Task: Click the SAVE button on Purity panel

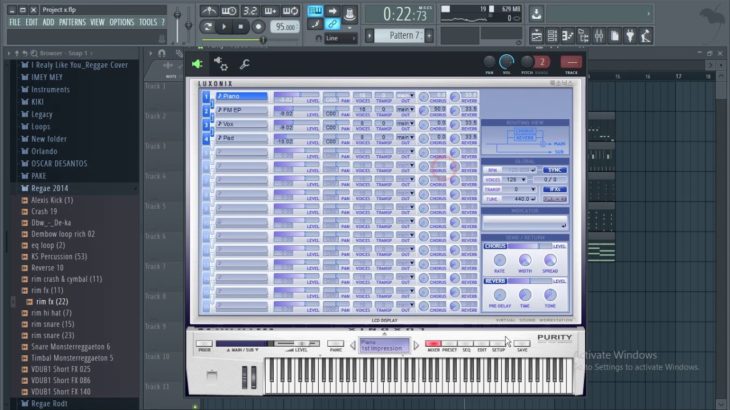Action: [x=522, y=343]
